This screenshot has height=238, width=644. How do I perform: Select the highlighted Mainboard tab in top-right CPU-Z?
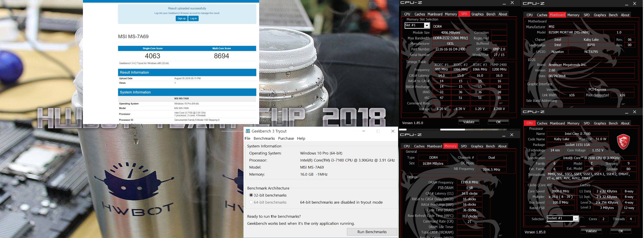coord(557,15)
